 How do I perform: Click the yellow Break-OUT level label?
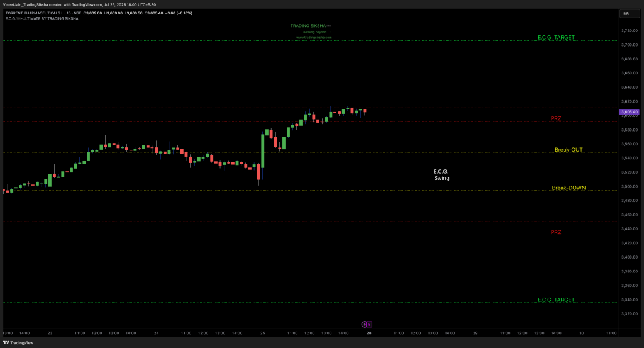click(x=569, y=150)
